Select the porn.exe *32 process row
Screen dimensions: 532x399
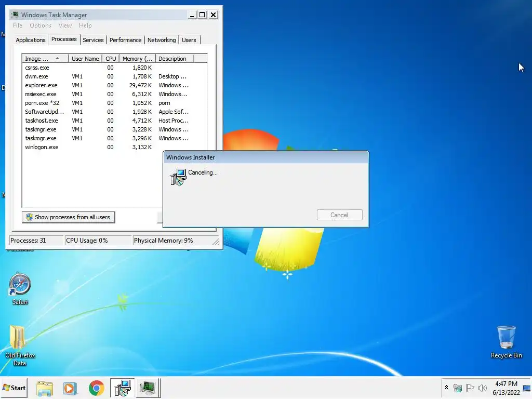tap(115, 103)
